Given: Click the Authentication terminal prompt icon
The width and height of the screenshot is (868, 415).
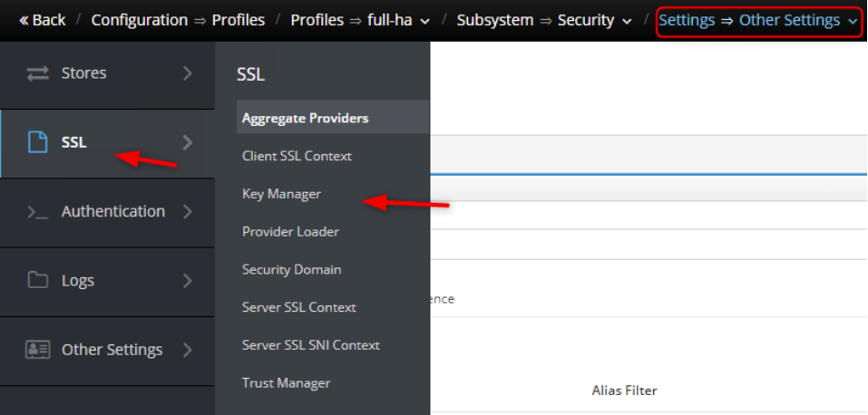Looking at the screenshot, I should pos(37,212).
